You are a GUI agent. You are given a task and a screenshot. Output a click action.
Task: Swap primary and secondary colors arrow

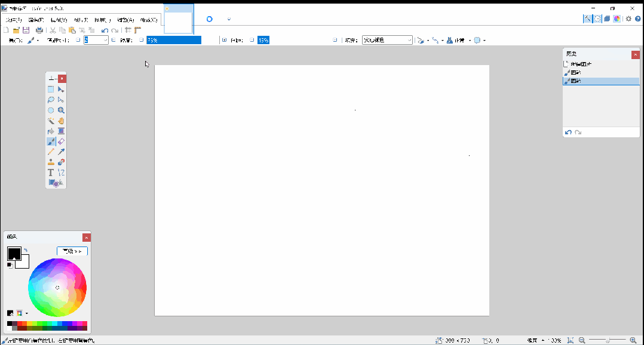click(x=26, y=250)
